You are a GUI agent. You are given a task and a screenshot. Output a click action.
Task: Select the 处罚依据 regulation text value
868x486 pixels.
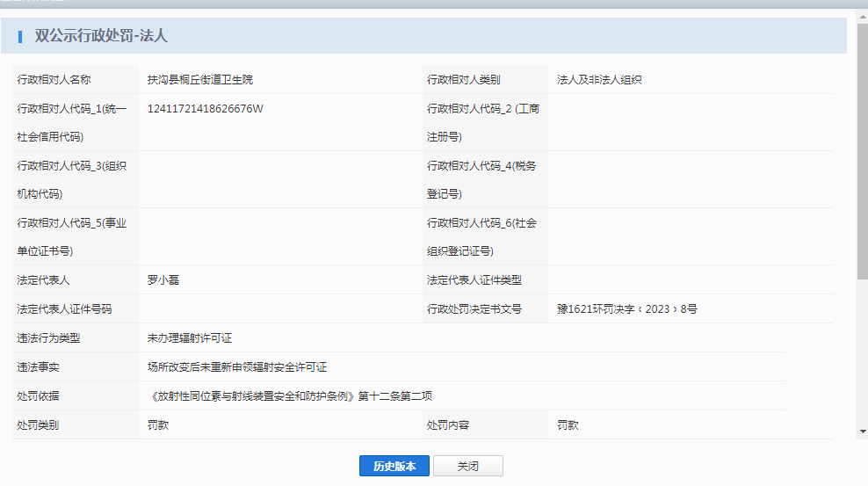coord(290,396)
